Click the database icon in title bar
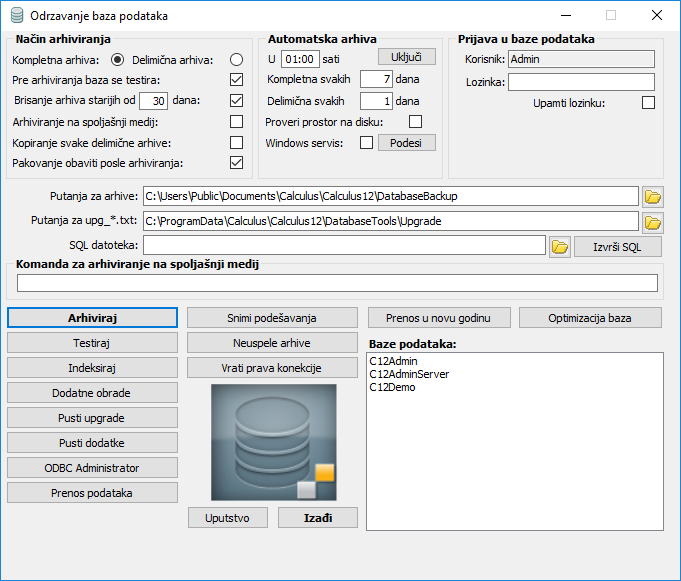 [15, 16]
